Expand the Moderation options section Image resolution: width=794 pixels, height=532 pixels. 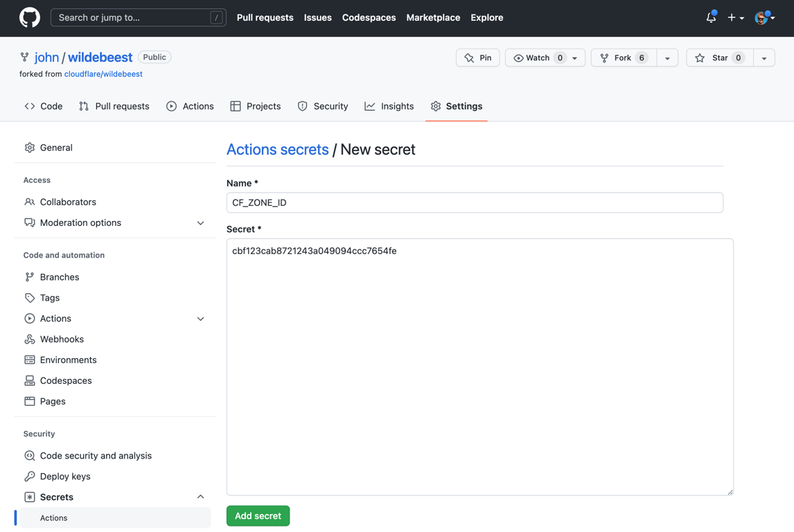pos(200,223)
